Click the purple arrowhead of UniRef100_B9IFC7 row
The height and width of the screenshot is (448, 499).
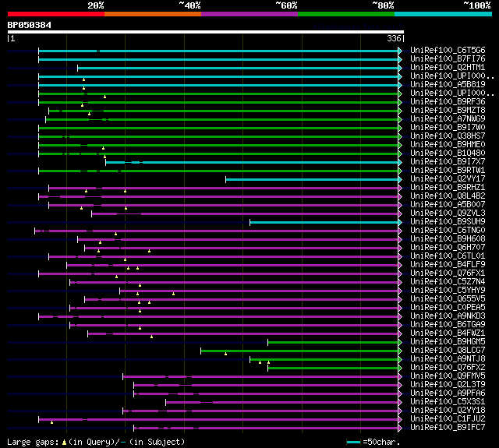[400, 429]
